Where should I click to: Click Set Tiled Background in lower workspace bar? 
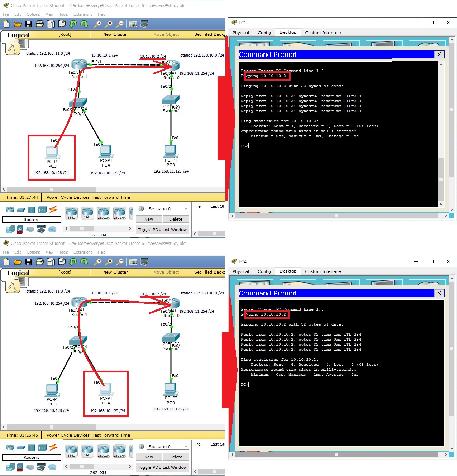tap(209, 272)
